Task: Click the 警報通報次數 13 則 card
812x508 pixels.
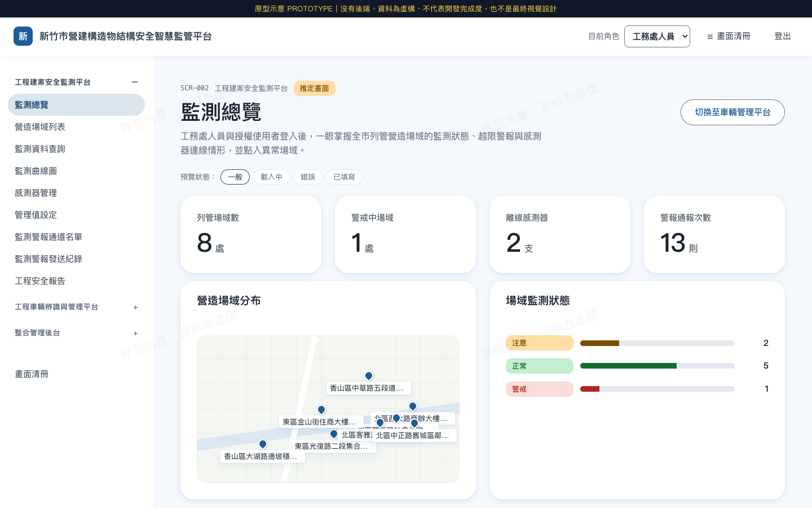Action: (714, 234)
